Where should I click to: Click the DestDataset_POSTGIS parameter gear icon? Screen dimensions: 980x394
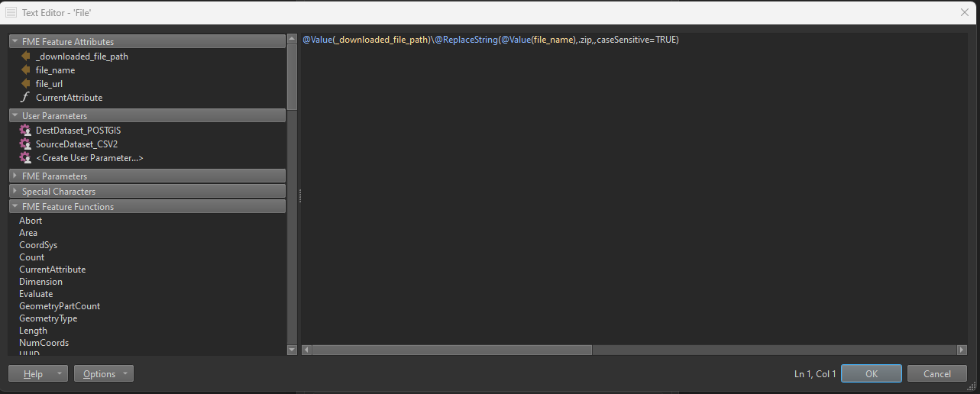coord(25,131)
